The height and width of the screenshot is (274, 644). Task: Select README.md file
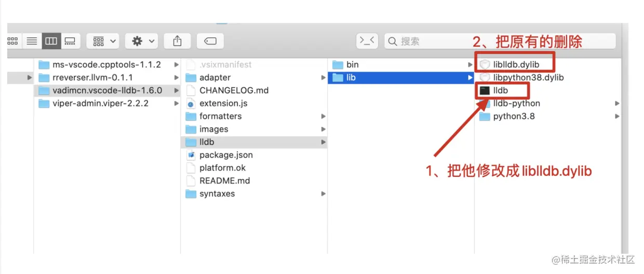coord(254,181)
